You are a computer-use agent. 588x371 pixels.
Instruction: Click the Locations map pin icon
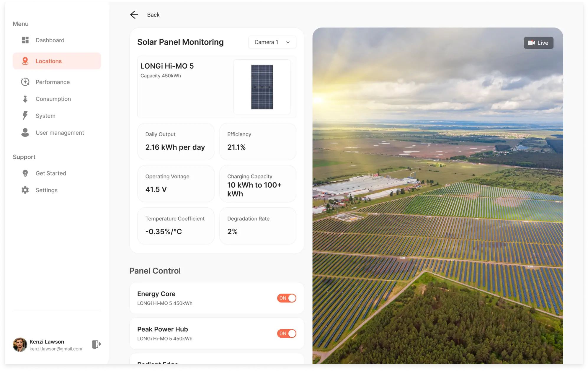(x=25, y=61)
